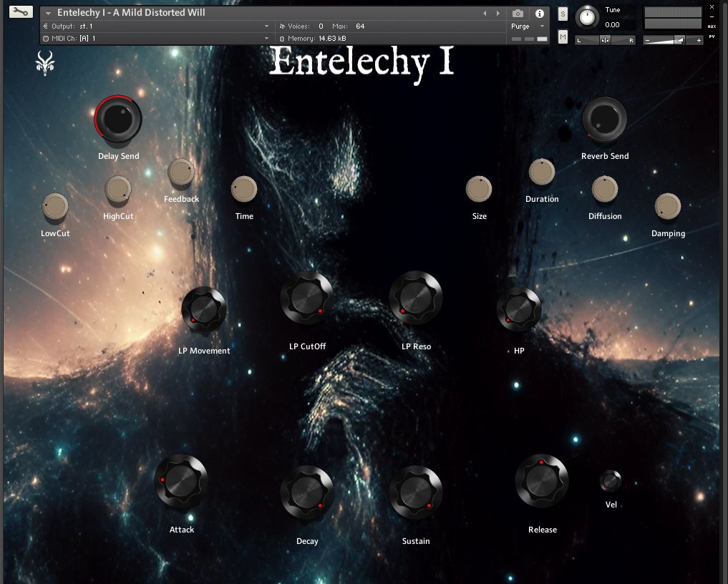Image resolution: width=728 pixels, height=584 pixels.
Task: Toggle the Mute M button
Action: click(563, 36)
